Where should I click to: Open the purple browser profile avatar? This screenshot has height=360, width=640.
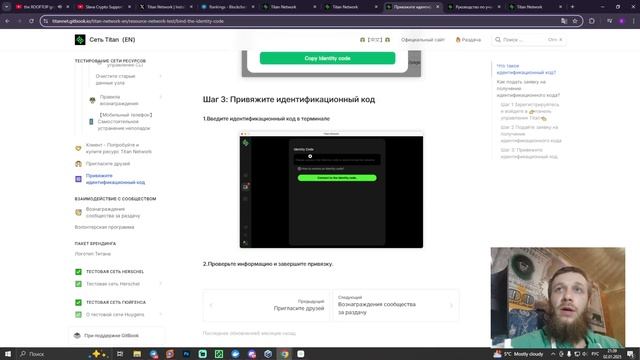pyautogui.click(x=622, y=21)
